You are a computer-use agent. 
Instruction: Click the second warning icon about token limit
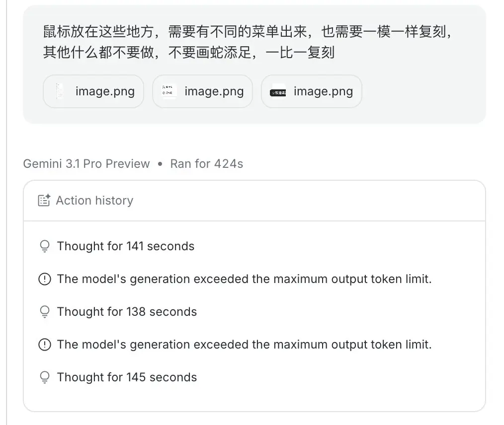point(45,344)
